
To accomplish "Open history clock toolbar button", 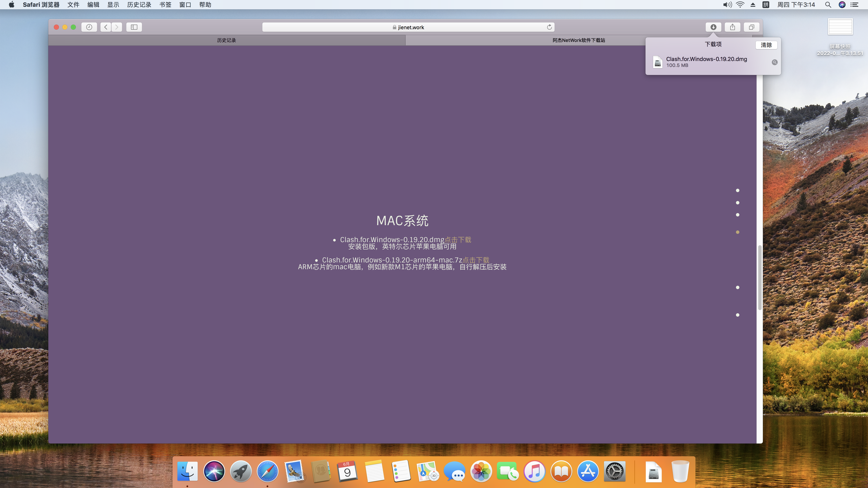I will pos(89,27).
